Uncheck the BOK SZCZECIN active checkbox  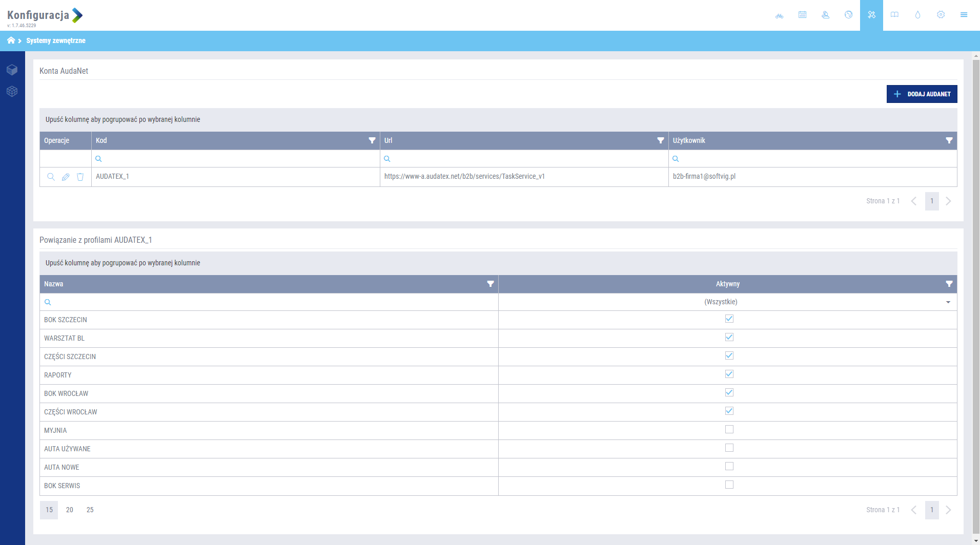pyautogui.click(x=729, y=319)
